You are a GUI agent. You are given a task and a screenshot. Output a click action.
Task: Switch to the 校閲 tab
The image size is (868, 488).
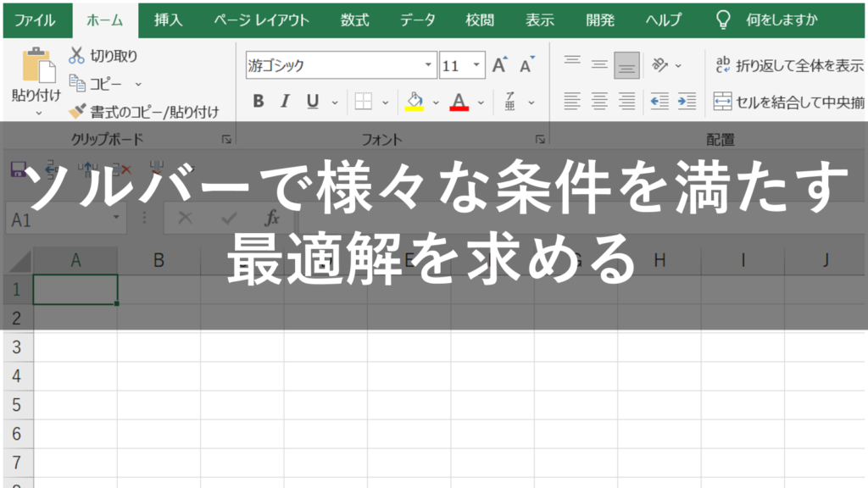[480, 20]
